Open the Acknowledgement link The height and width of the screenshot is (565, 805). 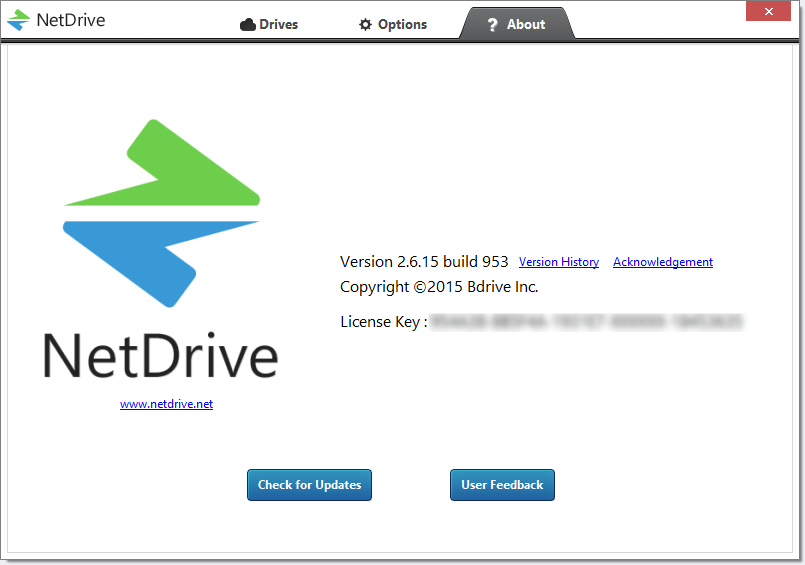[x=663, y=262]
